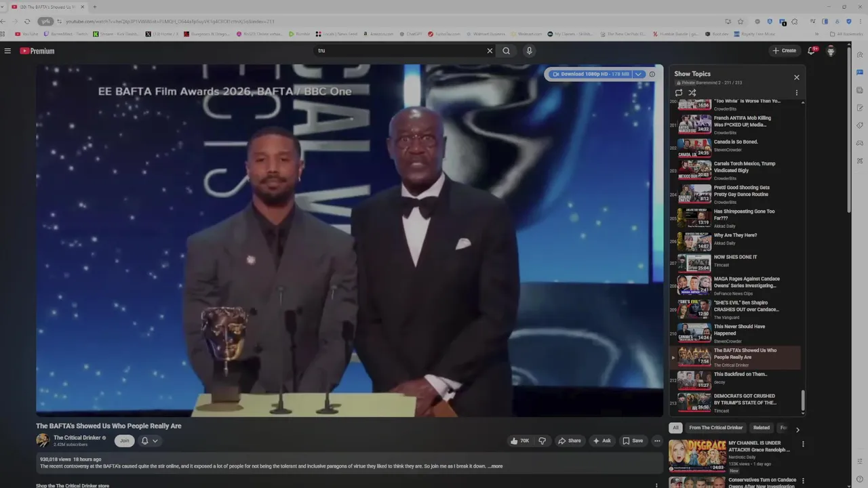This screenshot has width=868, height=488.
Task: Open the download info icon beside the dropdown
Action: click(x=652, y=74)
